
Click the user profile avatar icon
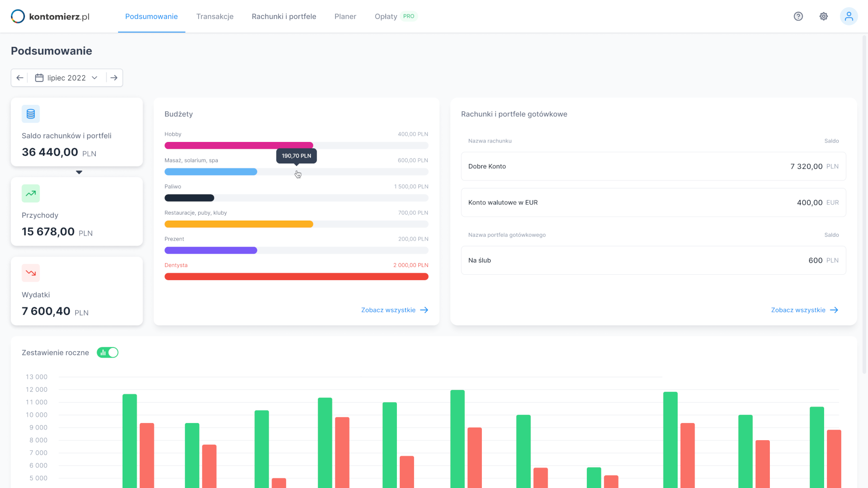[848, 17]
